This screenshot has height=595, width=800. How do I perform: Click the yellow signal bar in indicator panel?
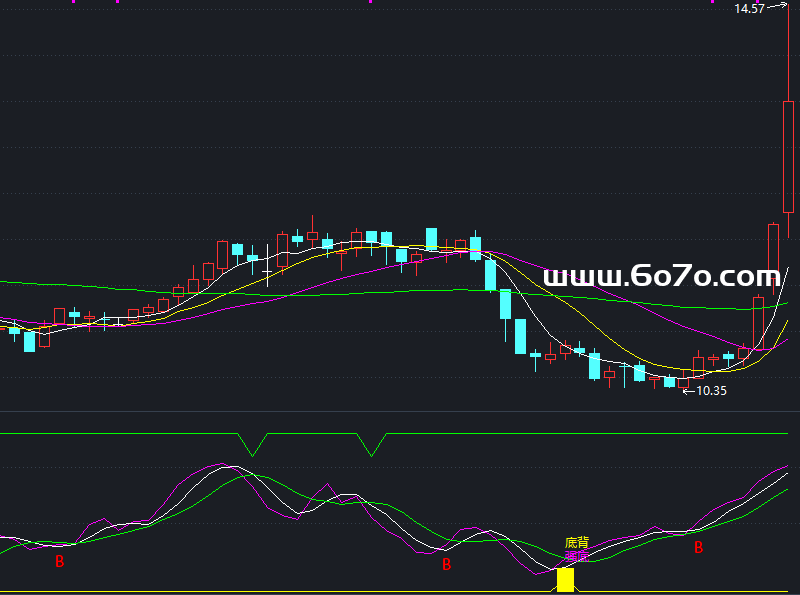pyautogui.click(x=565, y=580)
